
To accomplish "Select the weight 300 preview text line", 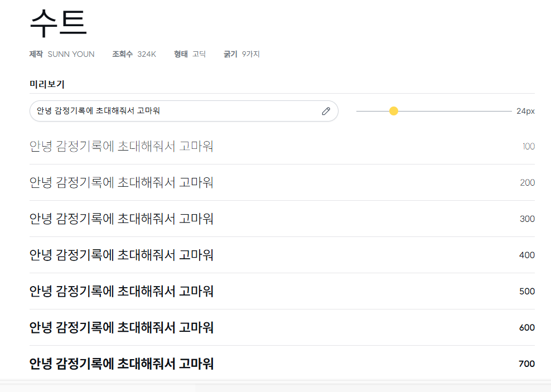I will click(x=121, y=219).
